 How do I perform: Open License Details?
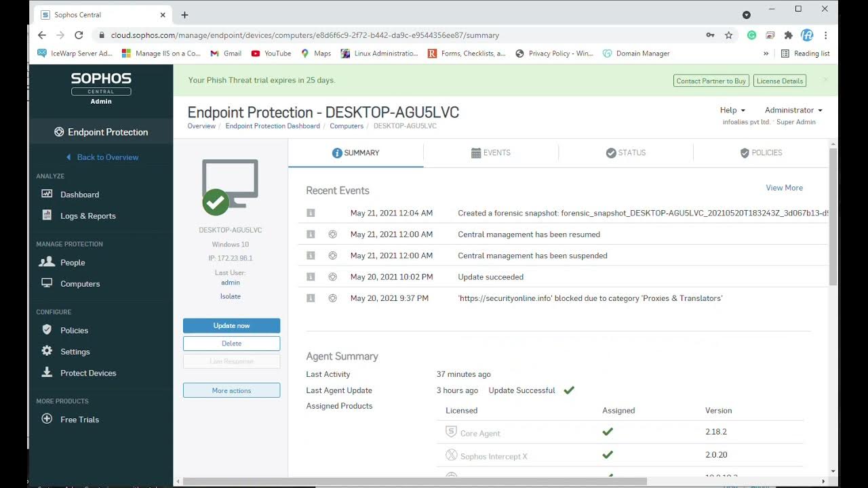(780, 81)
